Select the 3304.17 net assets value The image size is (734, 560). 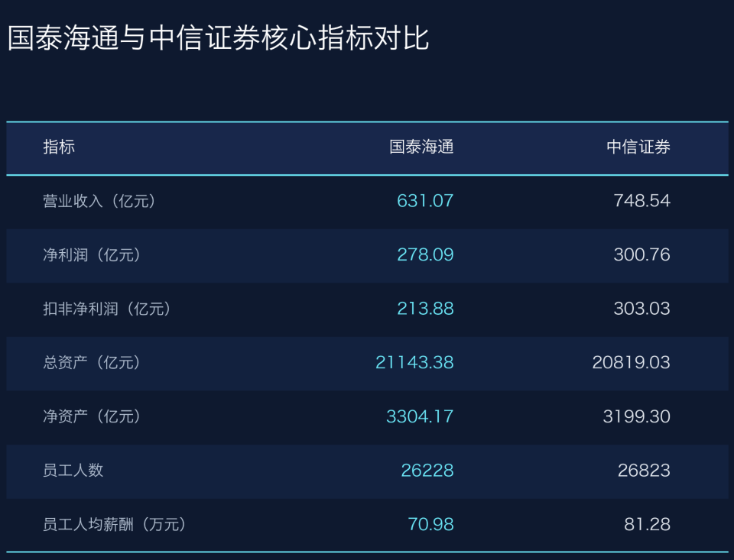click(x=420, y=417)
